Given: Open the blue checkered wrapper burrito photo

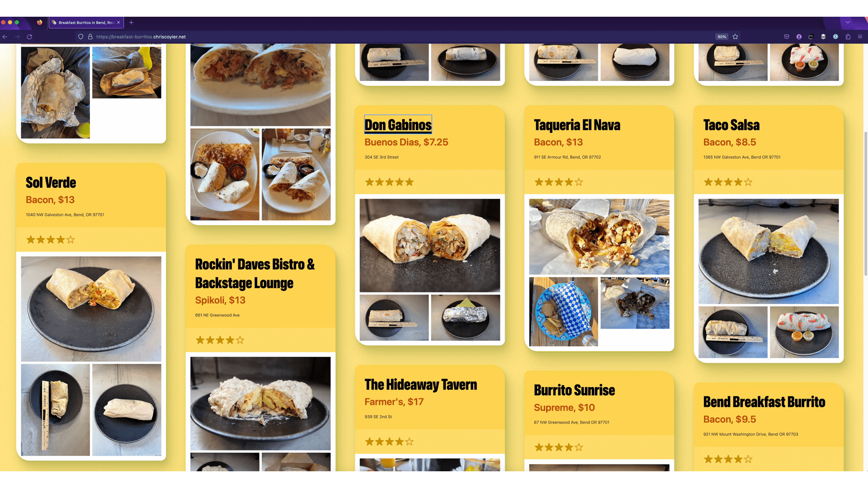Looking at the screenshot, I should [563, 312].
